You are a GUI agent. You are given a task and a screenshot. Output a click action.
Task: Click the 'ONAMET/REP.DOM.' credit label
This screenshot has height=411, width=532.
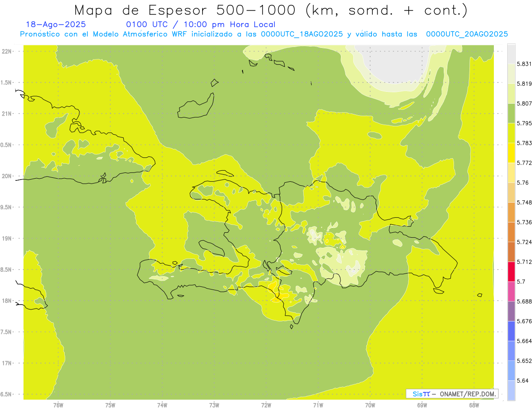coord(467,394)
